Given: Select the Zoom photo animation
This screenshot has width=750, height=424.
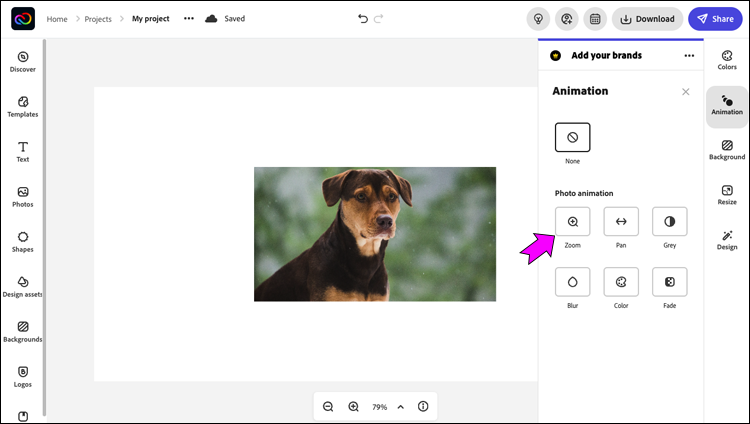Looking at the screenshot, I should [x=572, y=222].
